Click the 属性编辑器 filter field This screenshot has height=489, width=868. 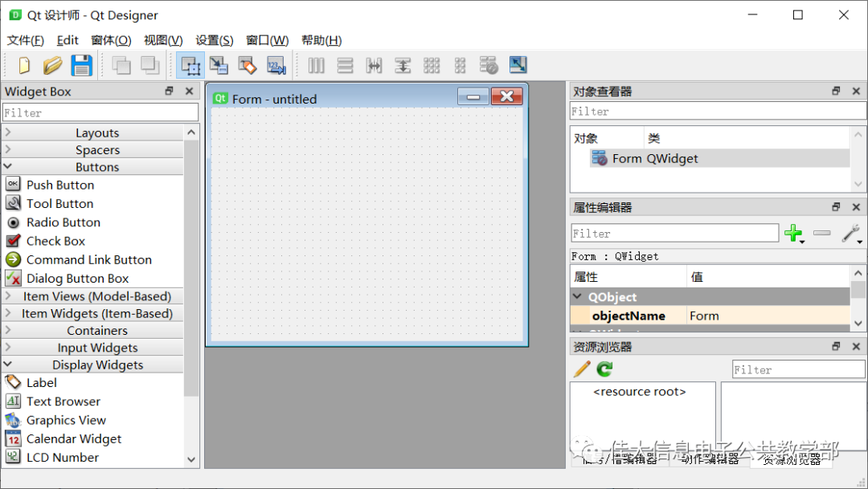[x=675, y=234]
